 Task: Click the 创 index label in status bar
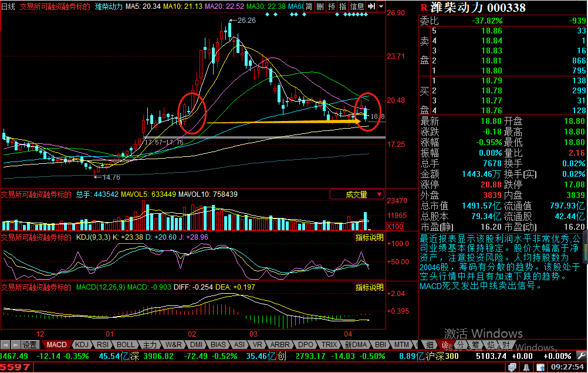[x=282, y=356]
